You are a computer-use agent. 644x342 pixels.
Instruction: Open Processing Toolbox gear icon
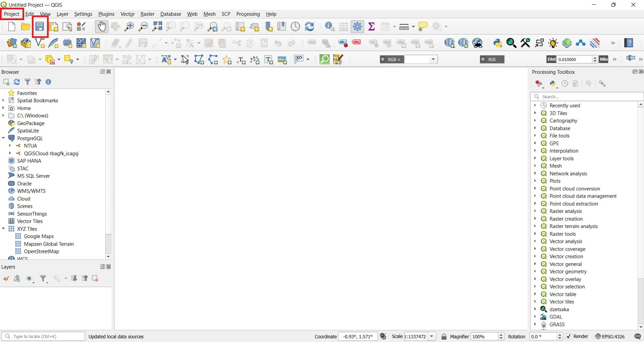(x=357, y=26)
